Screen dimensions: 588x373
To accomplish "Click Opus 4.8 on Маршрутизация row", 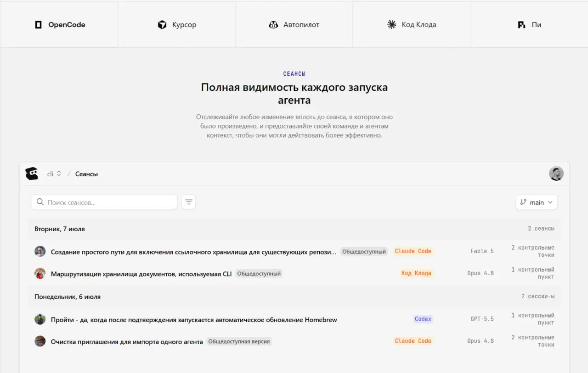I will (x=481, y=273).
